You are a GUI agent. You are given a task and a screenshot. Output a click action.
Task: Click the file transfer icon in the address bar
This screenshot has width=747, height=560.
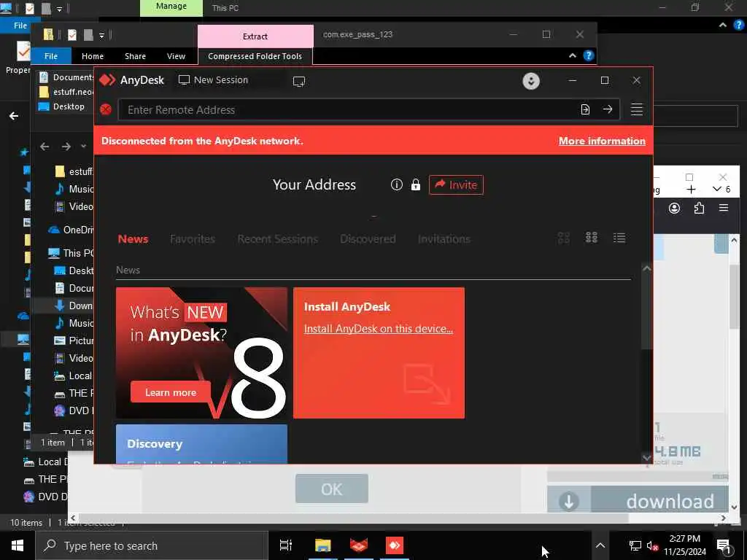(585, 109)
